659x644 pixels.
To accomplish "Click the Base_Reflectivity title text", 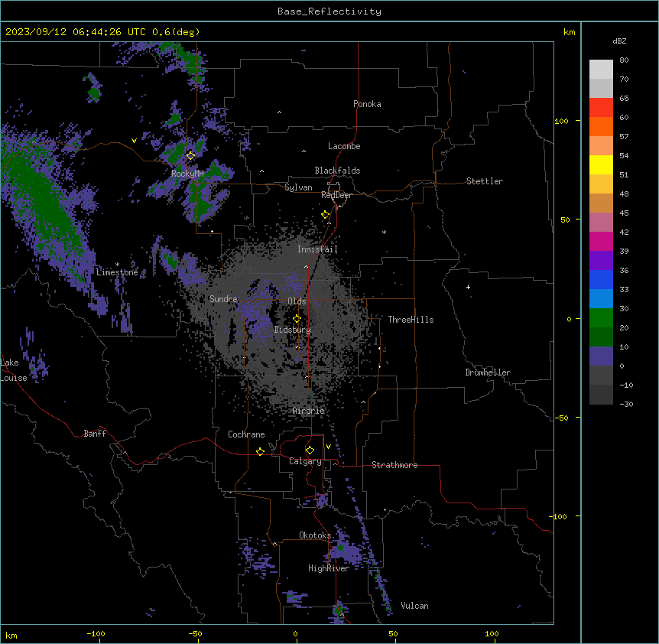I will [329, 11].
